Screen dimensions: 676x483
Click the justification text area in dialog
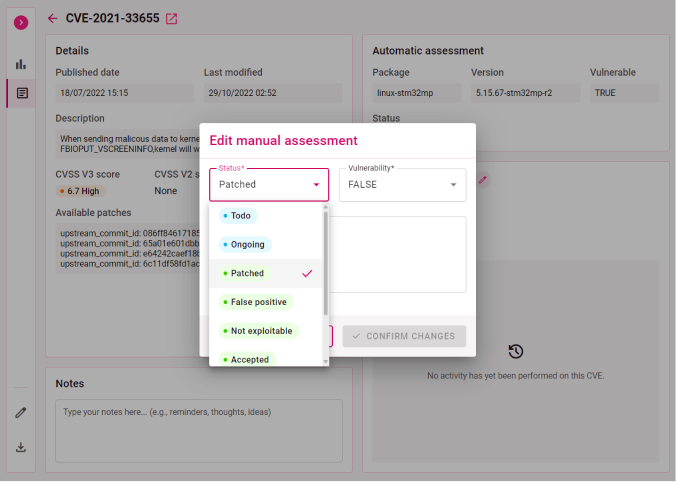coord(398,254)
